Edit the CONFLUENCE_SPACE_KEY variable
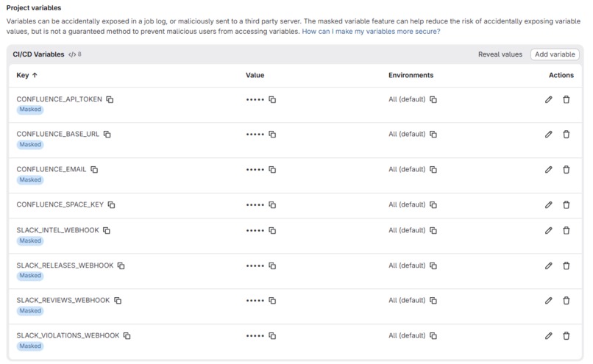Image resolution: width=593 pixels, height=364 pixels. (x=548, y=204)
